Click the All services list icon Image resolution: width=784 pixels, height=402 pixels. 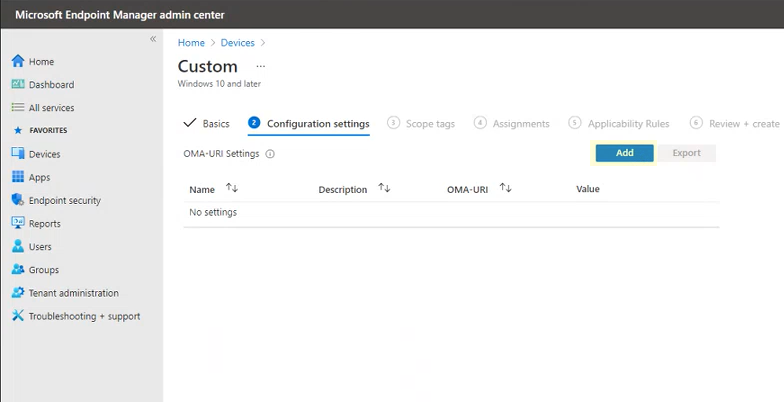pos(17,108)
